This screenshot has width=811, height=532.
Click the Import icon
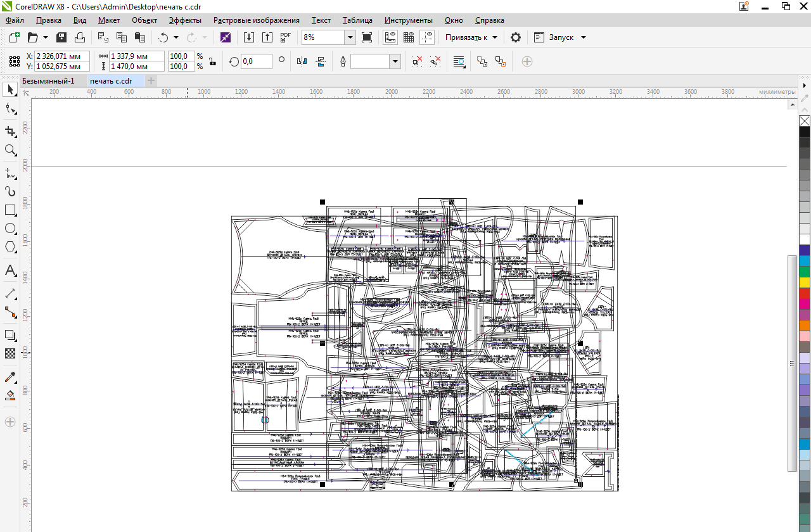pyautogui.click(x=249, y=37)
